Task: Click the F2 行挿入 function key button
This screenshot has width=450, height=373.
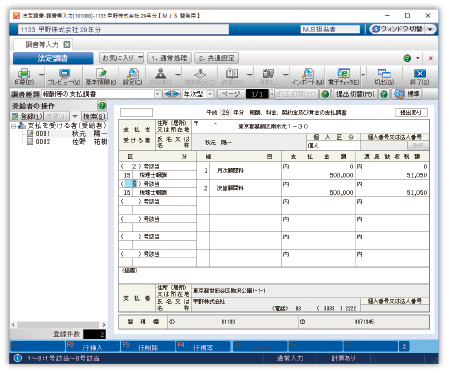Action: 93,347
